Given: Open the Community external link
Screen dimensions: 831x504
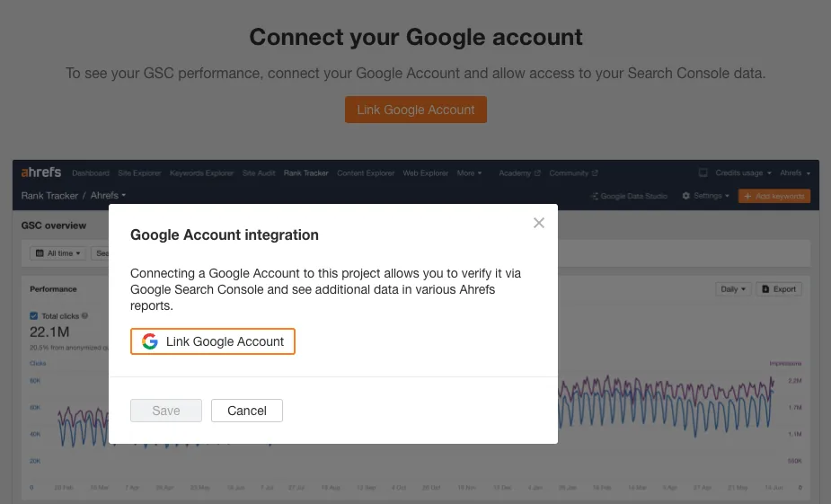Looking at the screenshot, I should tap(573, 173).
